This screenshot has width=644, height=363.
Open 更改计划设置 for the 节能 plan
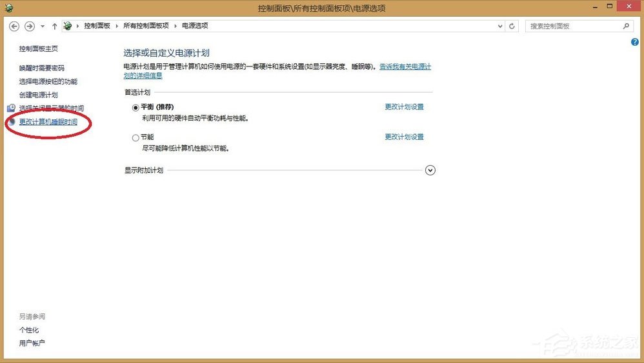(404, 137)
